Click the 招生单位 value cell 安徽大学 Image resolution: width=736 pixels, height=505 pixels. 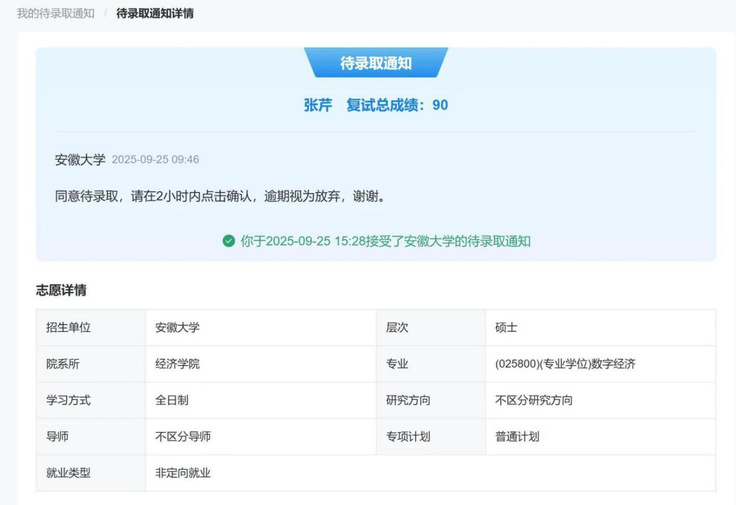pyautogui.click(x=177, y=327)
